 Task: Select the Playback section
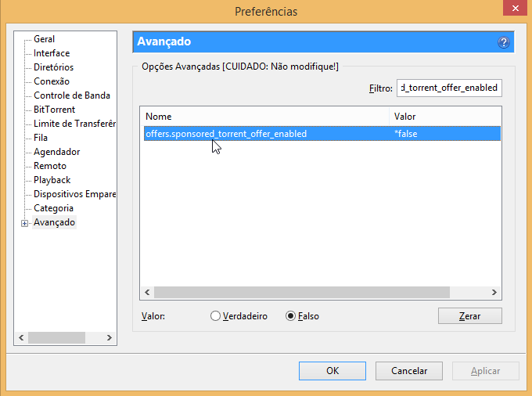point(52,180)
